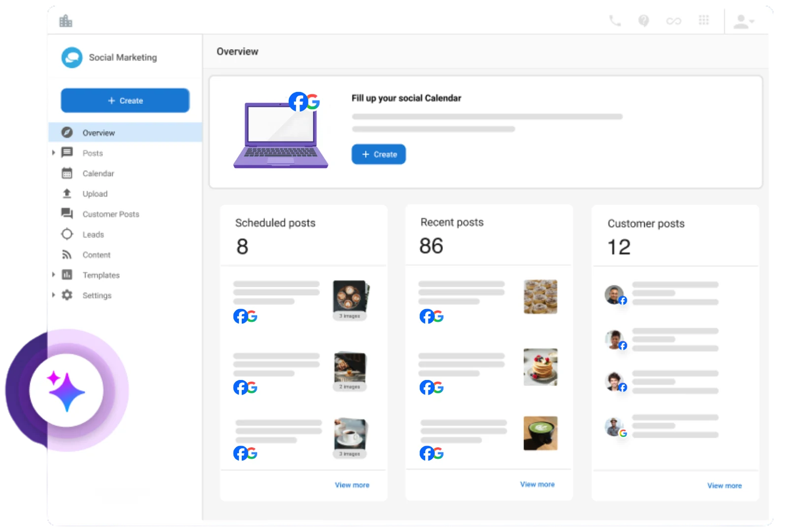Click the laptop illustration in the banner
The height and width of the screenshot is (532, 788).
[x=281, y=135]
